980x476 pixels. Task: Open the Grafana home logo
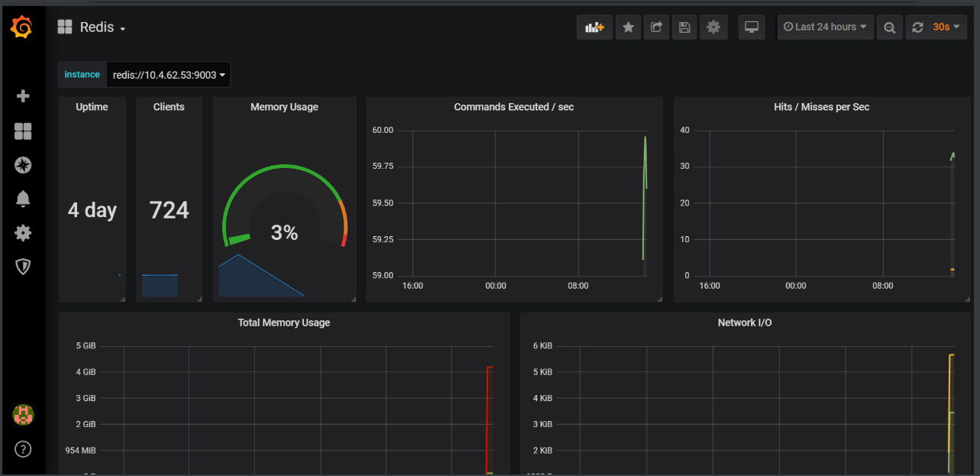(22, 28)
